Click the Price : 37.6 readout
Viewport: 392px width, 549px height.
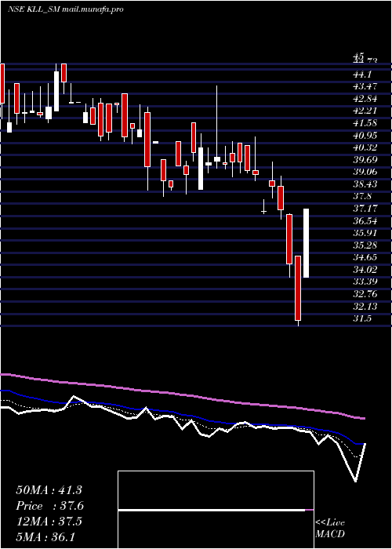(x=49, y=506)
